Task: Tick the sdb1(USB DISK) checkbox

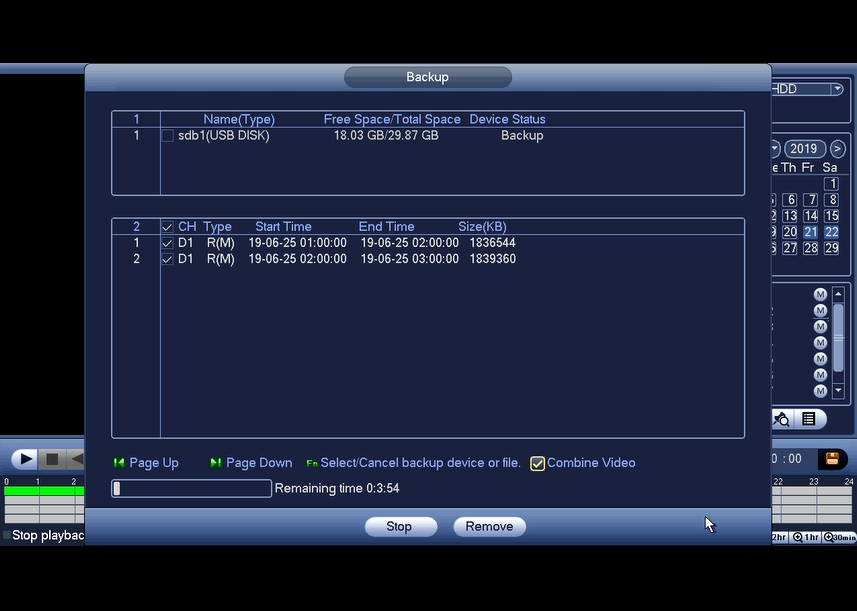Action: click(x=167, y=136)
